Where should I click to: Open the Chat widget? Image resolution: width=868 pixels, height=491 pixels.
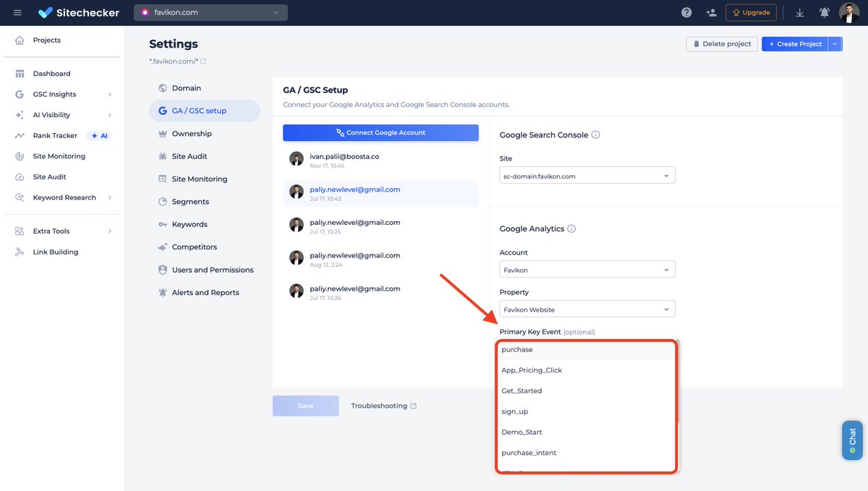point(852,440)
